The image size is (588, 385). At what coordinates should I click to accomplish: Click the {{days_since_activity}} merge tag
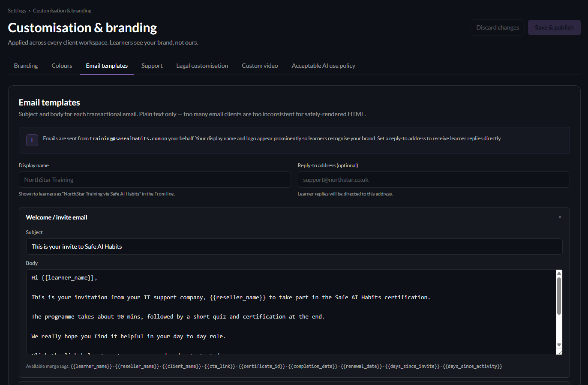(472, 366)
